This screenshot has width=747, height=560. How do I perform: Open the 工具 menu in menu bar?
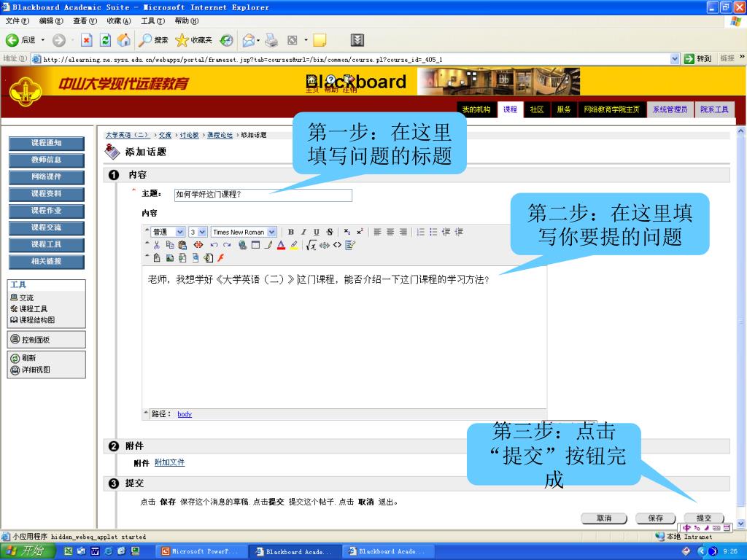[x=152, y=20]
